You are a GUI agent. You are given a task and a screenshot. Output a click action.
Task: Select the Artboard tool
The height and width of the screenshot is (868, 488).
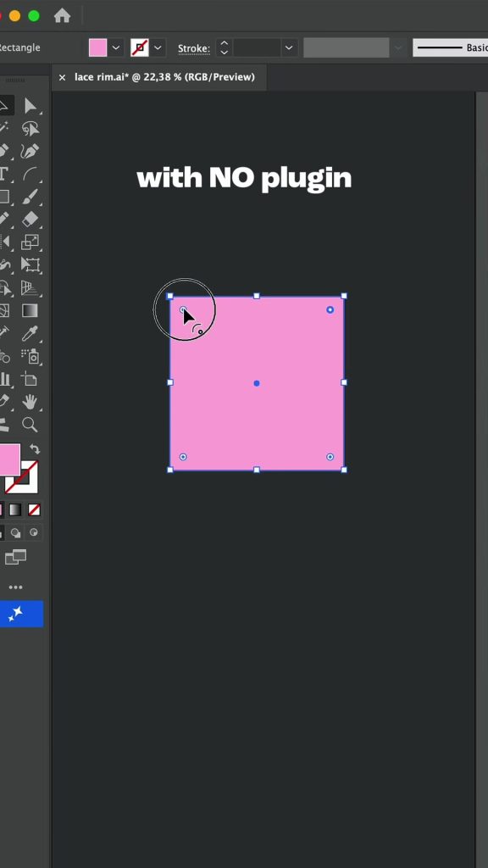coord(30,379)
